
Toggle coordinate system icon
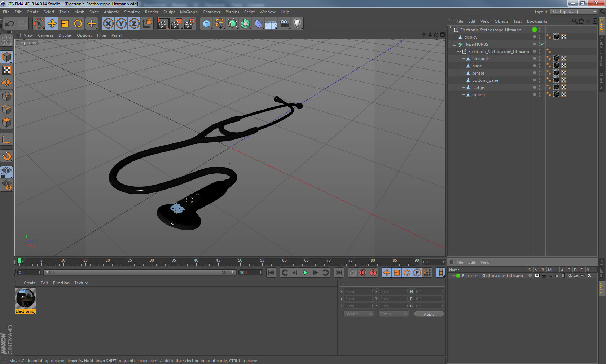(x=147, y=24)
